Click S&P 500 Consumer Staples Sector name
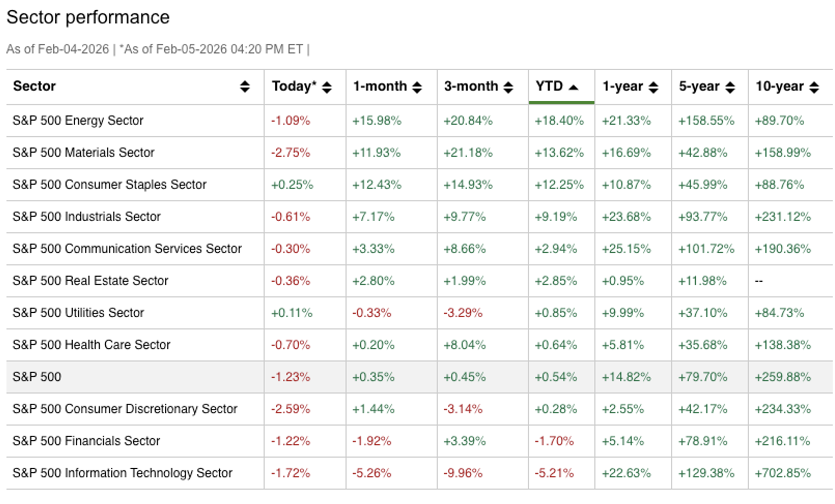835x504 pixels. [x=109, y=185]
